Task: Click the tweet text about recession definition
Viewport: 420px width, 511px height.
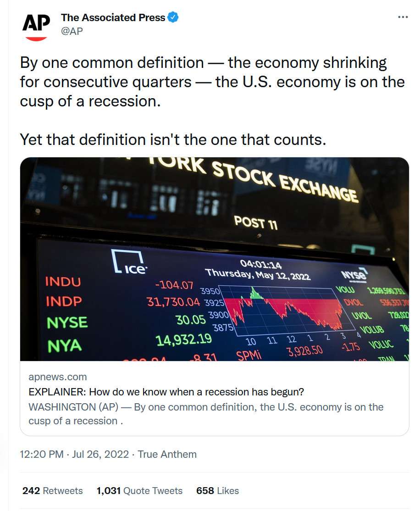Action: click(x=212, y=82)
